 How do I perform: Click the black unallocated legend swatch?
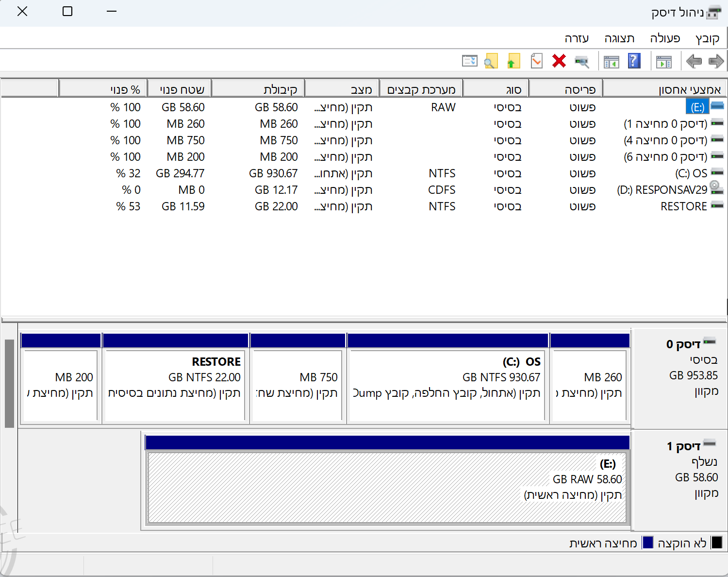[x=717, y=543]
